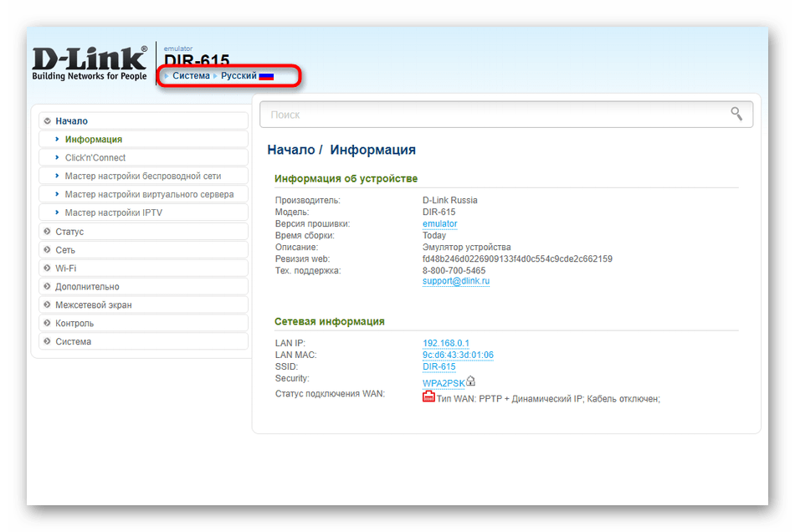The height and width of the screenshot is (532, 795).
Task: Expand the Статус section arrow
Action: click(x=47, y=232)
